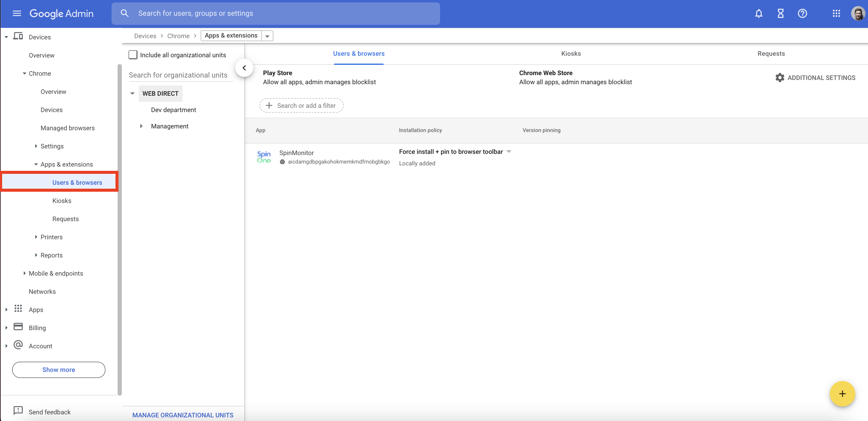
Task: Collapse the WEB DIRECT org unit
Action: point(132,94)
